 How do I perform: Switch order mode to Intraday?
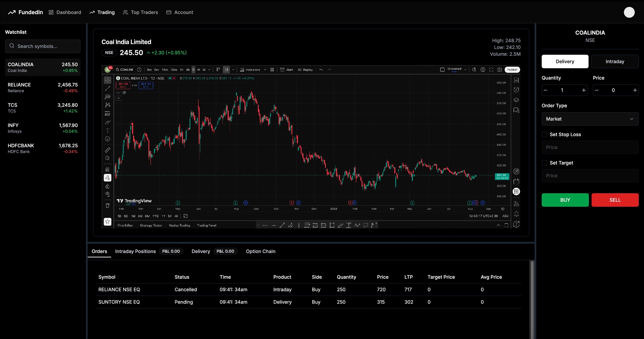[615, 62]
